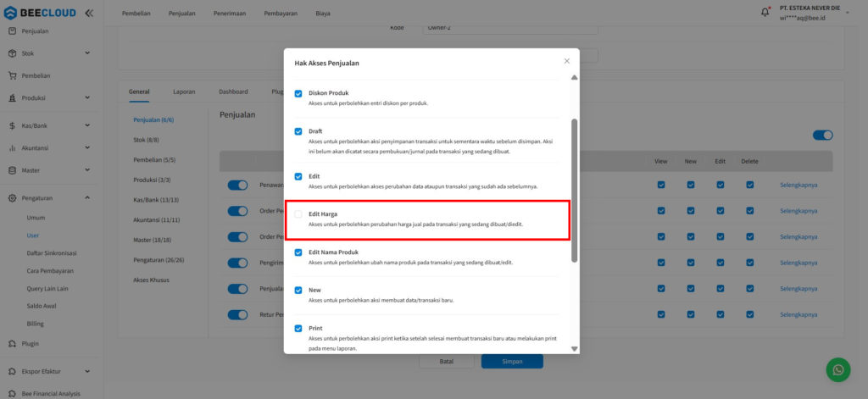The width and height of the screenshot is (868, 399).
Task: Click the Plugin icon in sidebar
Action: 12,344
